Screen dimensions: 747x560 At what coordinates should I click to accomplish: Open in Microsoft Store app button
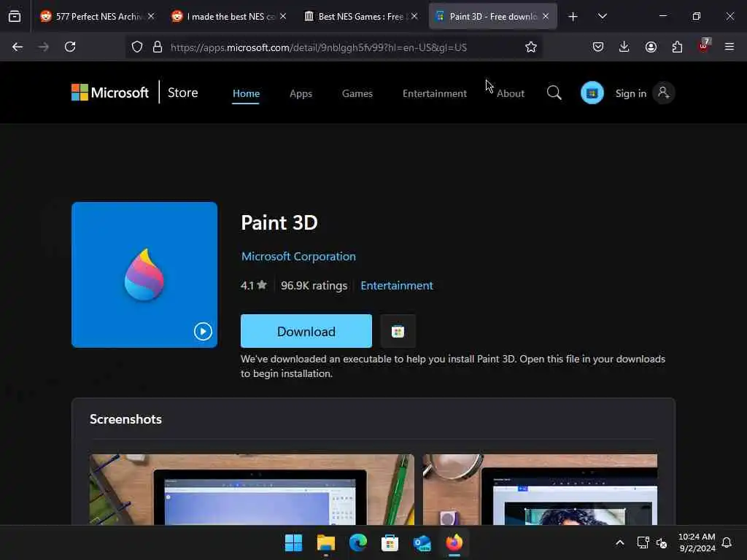398,331
